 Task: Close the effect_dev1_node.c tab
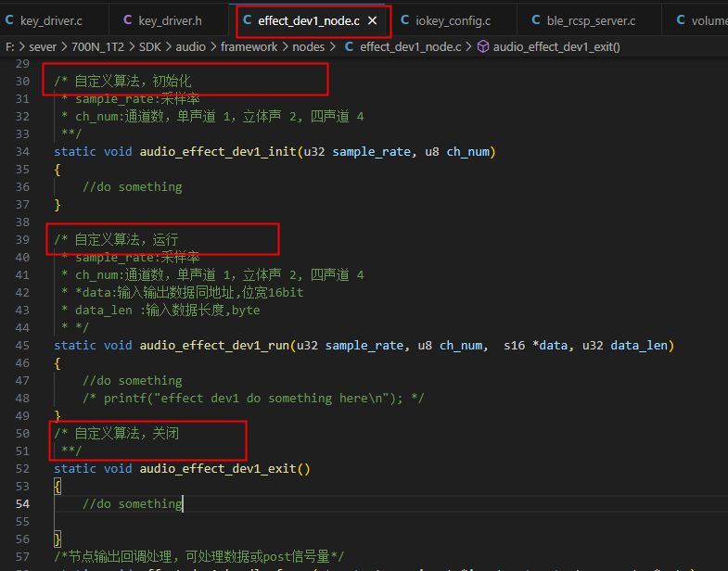(373, 21)
